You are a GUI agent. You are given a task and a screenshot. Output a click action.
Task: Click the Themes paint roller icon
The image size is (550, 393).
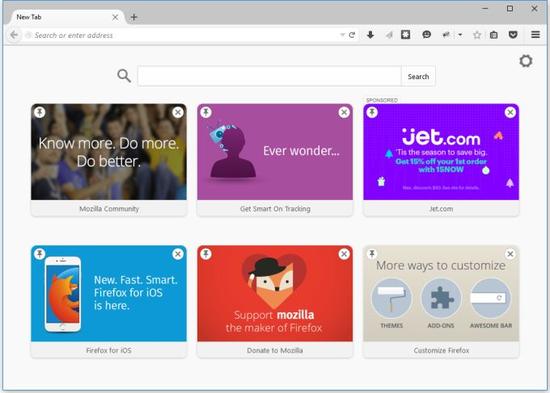pyautogui.click(x=391, y=298)
